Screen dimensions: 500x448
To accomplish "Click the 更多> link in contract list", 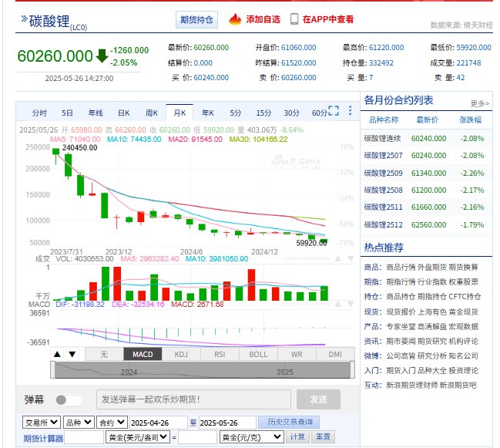I will pyautogui.click(x=480, y=103).
